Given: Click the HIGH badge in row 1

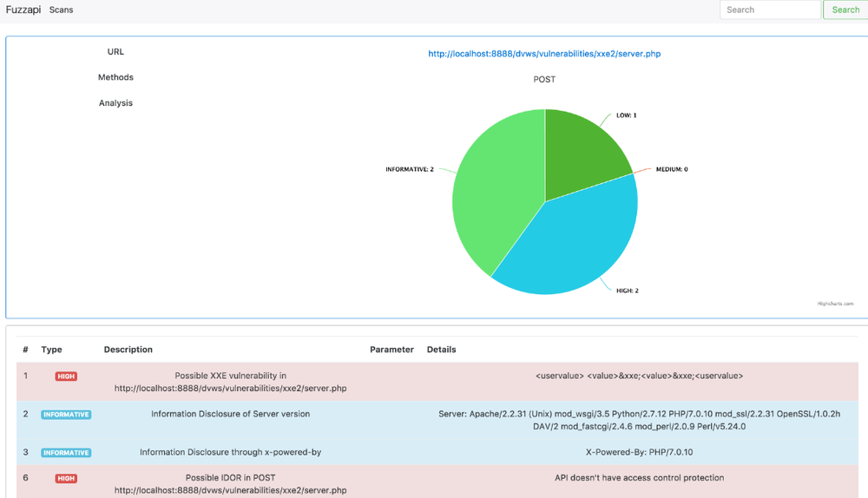Looking at the screenshot, I should 66,377.
